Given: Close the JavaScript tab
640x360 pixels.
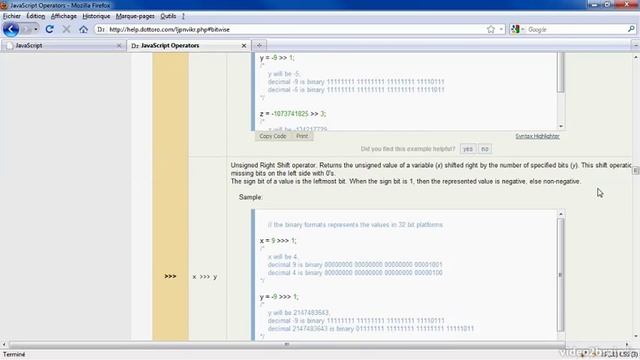Looking at the screenshot, I should (119, 46).
